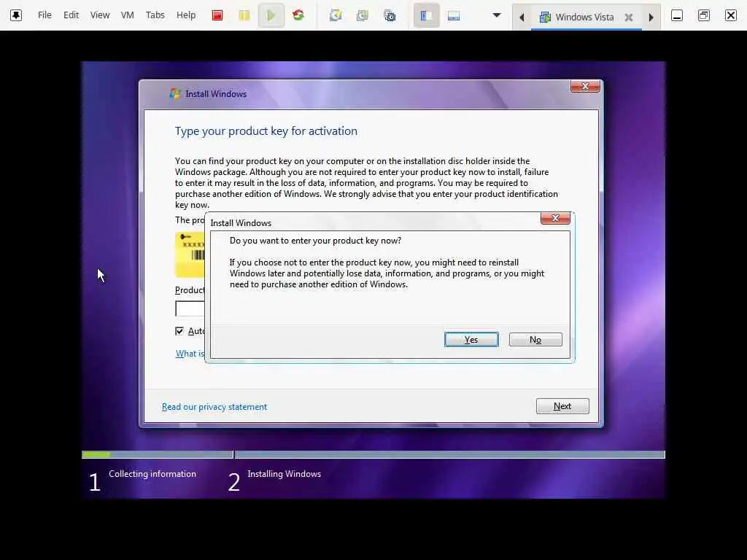This screenshot has height=560, width=747.
Task: Click the green play VM icon
Action: [x=271, y=16]
